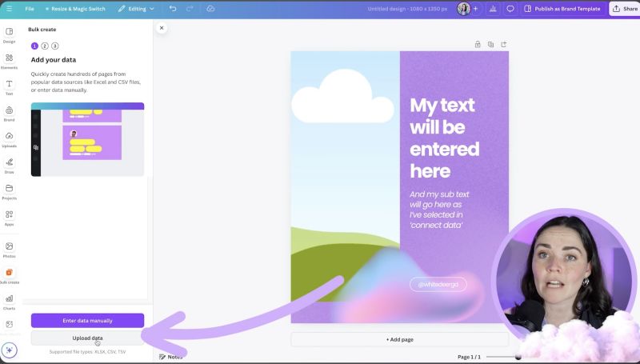Open Resize & Magic Switch
640x364 pixels.
coord(75,9)
